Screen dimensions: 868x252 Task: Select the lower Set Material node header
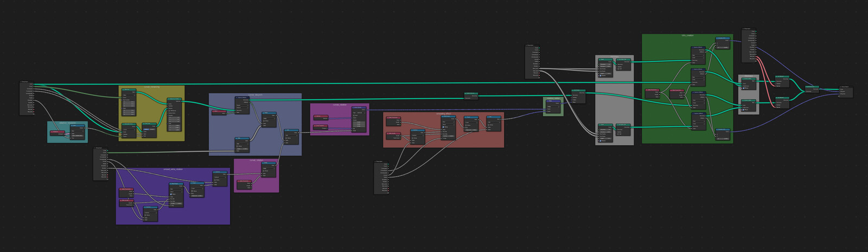782,98
